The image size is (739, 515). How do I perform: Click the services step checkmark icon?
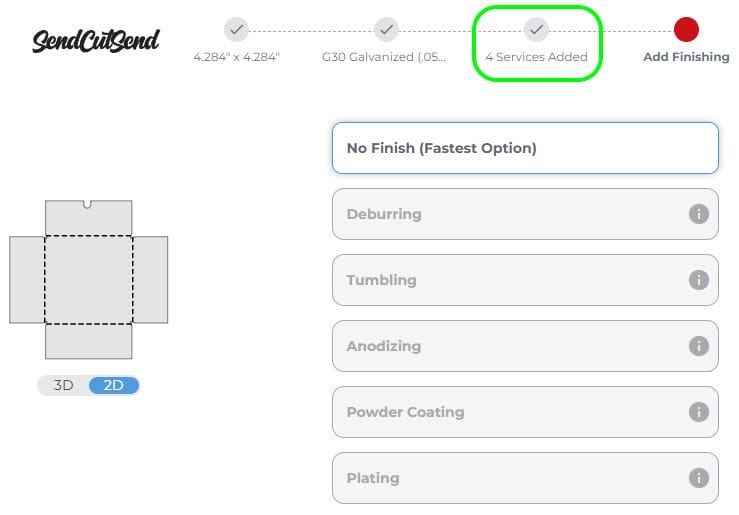[x=536, y=29]
